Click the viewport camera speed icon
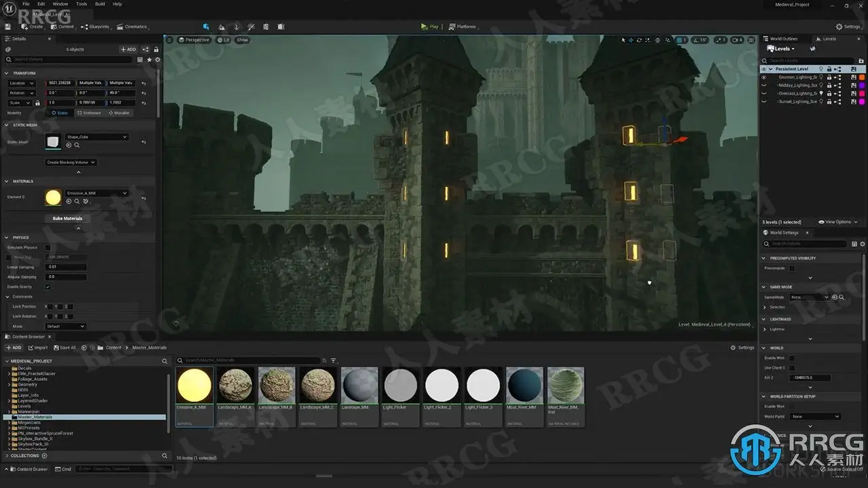This screenshot has height=488, width=868. pyautogui.click(x=738, y=40)
